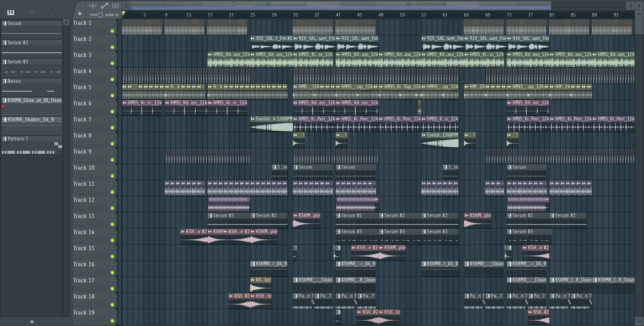Show automation clips filter in playlist header
Screen dimensions: 644x326
(x=104, y=5)
